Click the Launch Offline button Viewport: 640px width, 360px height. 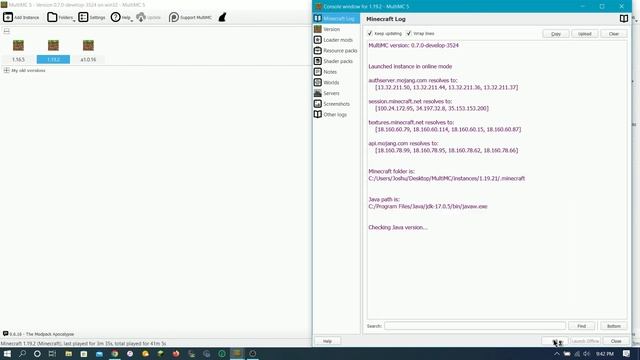[585, 341]
